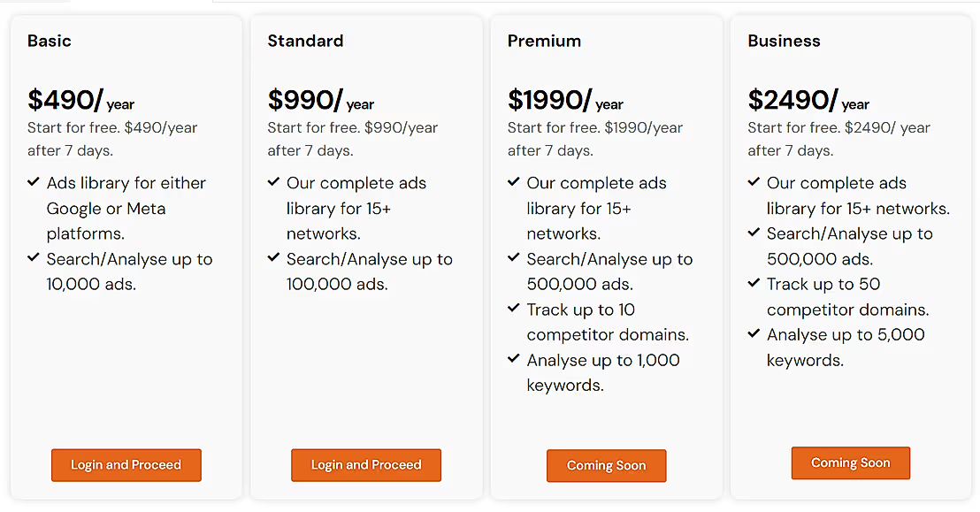Click Login and Proceed under Basic plan
The height and width of the screenshot is (512, 980).
(x=126, y=465)
